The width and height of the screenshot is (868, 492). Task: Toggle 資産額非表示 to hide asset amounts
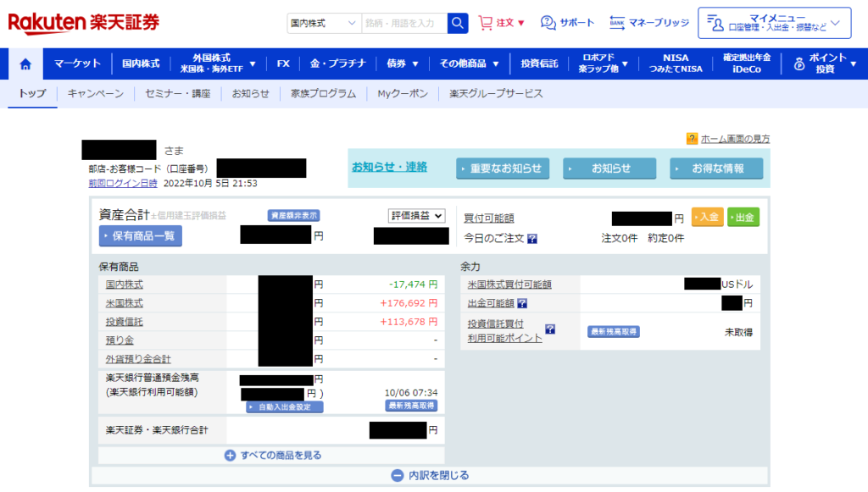(x=293, y=216)
